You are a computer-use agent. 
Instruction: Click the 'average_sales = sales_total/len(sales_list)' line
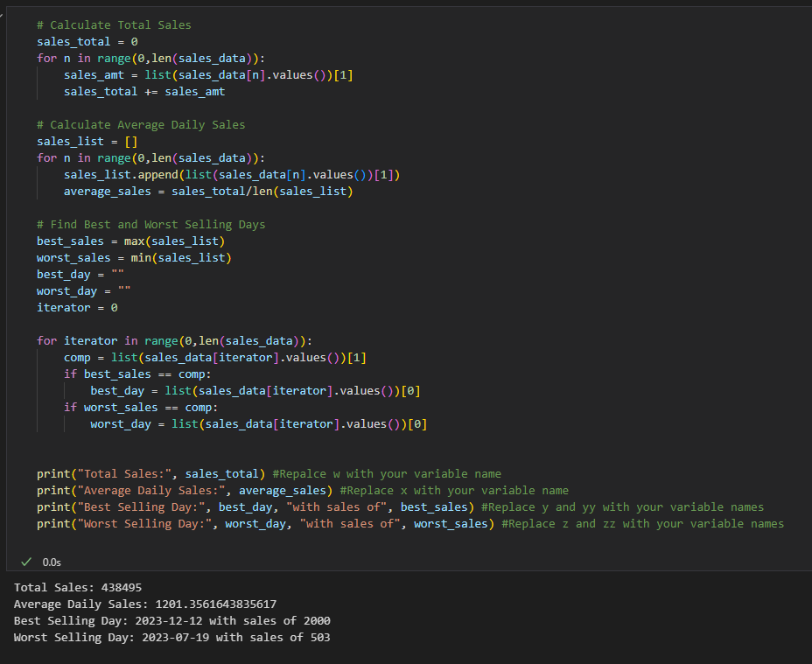click(208, 191)
